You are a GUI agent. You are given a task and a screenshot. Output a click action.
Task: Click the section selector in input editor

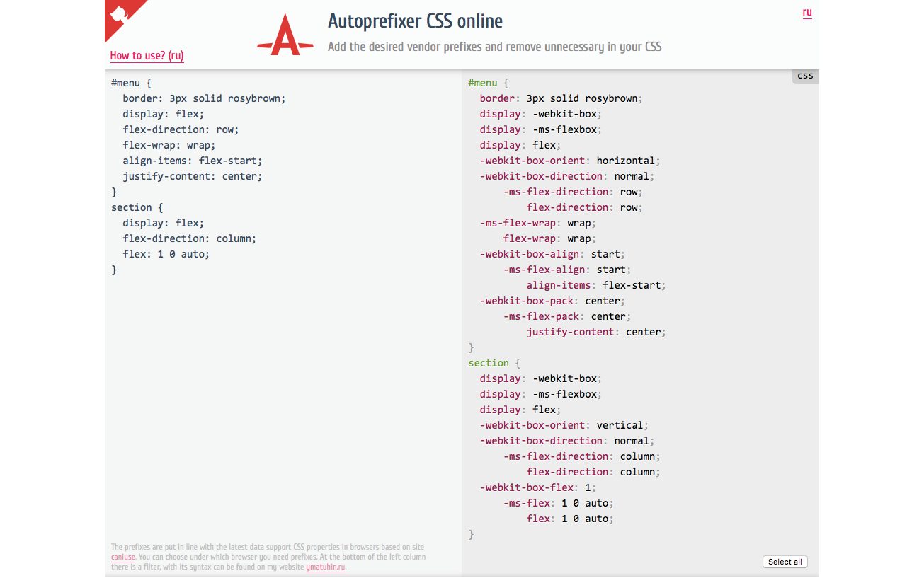(132, 207)
